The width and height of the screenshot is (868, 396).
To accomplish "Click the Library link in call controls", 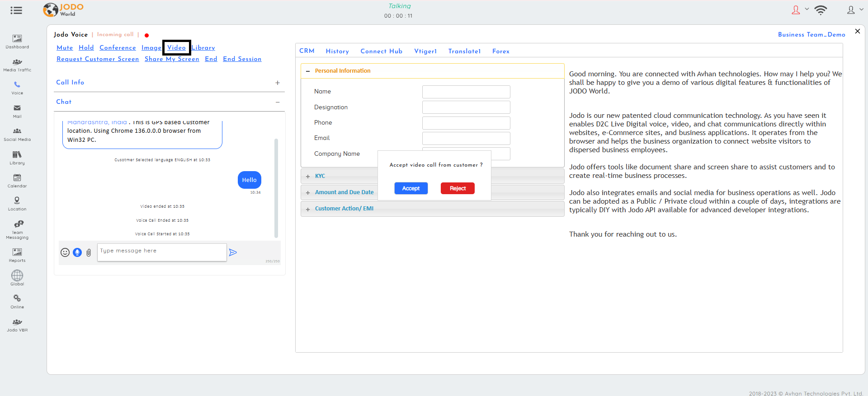I will tap(203, 48).
